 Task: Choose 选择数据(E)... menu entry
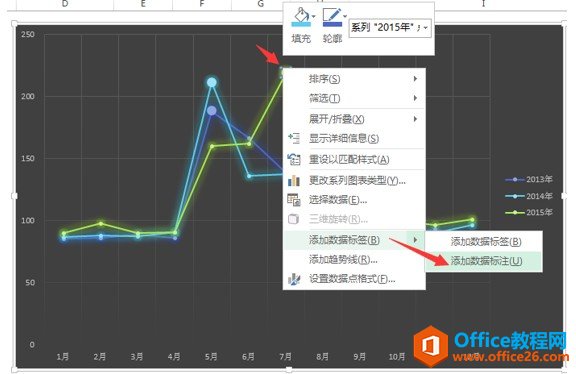(x=354, y=200)
